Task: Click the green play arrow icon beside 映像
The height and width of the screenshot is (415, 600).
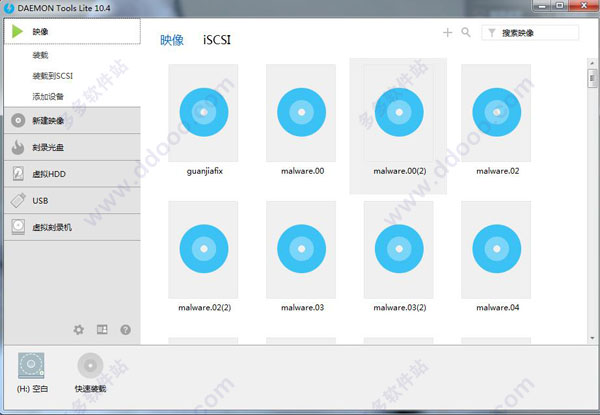Action: click(x=17, y=31)
